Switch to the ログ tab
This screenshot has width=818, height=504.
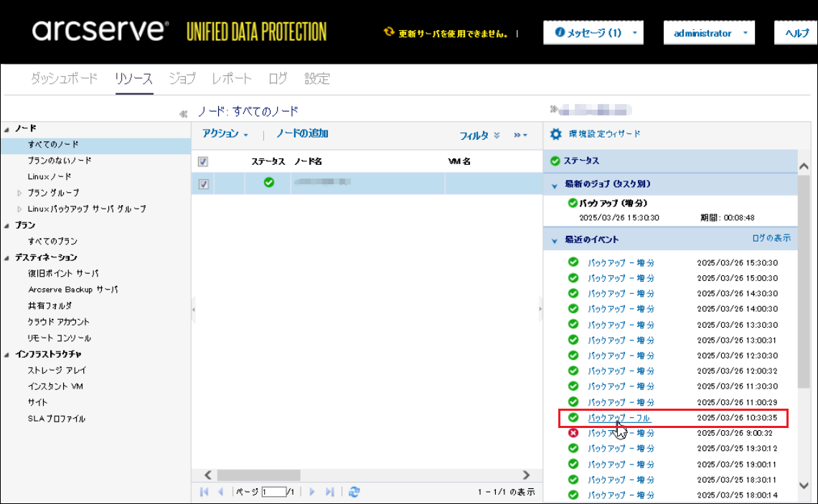tap(278, 79)
